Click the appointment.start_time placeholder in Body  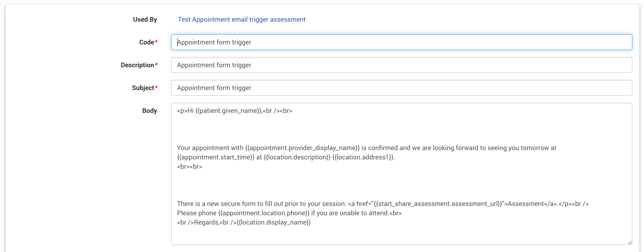[215, 157]
